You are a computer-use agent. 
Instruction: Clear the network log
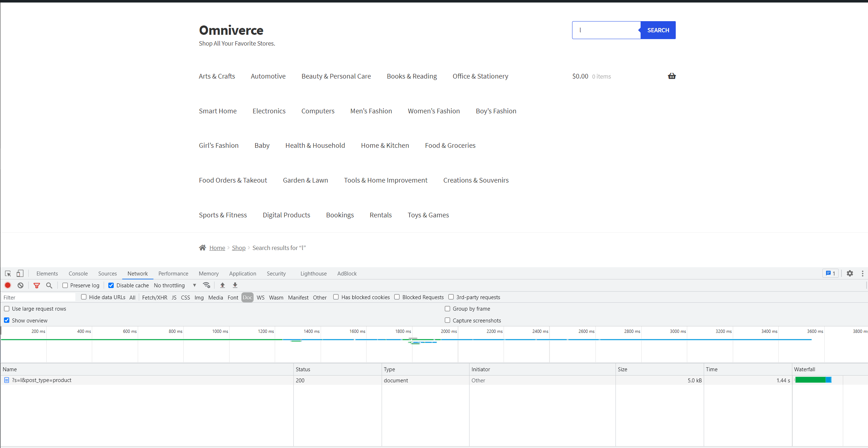click(20, 285)
